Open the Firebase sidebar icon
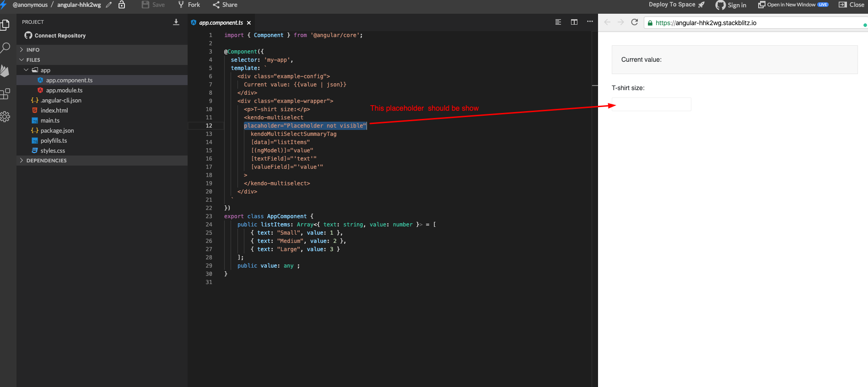Screen dimensions: 868x387 [5, 70]
